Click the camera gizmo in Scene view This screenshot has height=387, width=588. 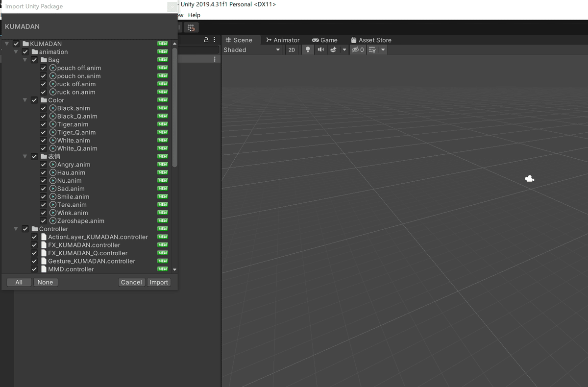[x=529, y=179]
